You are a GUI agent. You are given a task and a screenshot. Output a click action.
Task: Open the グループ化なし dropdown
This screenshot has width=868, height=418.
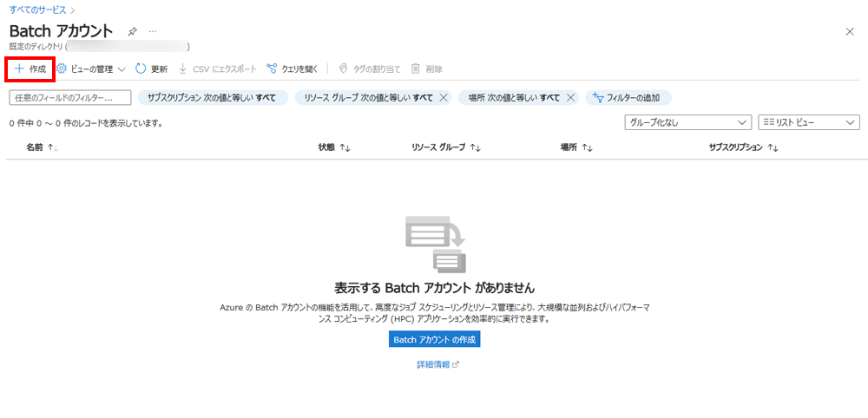point(687,123)
